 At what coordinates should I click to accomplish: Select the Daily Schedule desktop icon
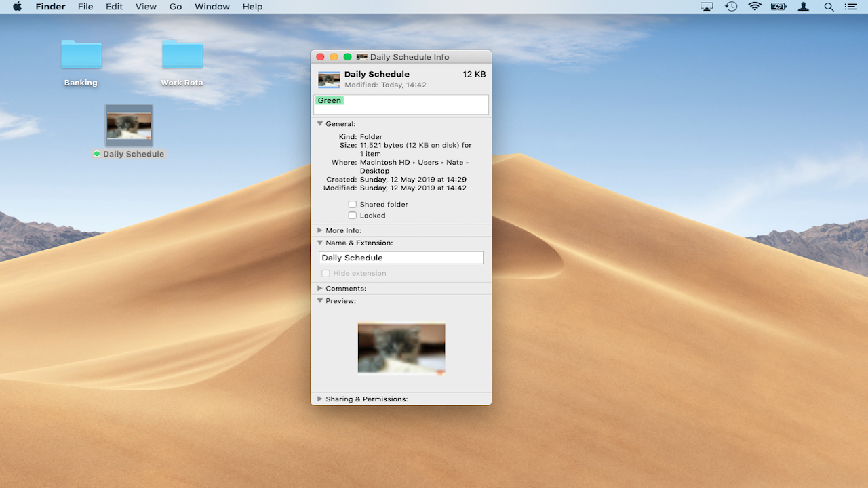click(x=129, y=125)
